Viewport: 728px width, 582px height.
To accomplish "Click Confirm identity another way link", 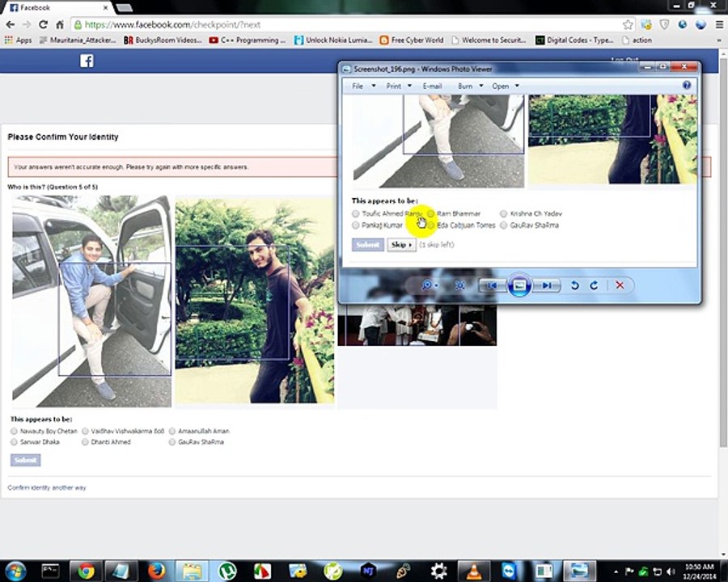I will tap(47, 487).
